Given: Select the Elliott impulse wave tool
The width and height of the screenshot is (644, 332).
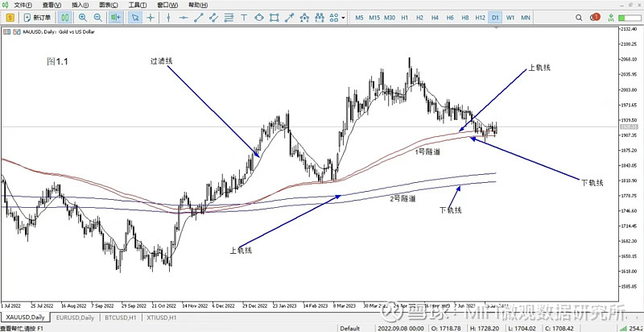Looking at the screenshot, I should tap(320, 18).
